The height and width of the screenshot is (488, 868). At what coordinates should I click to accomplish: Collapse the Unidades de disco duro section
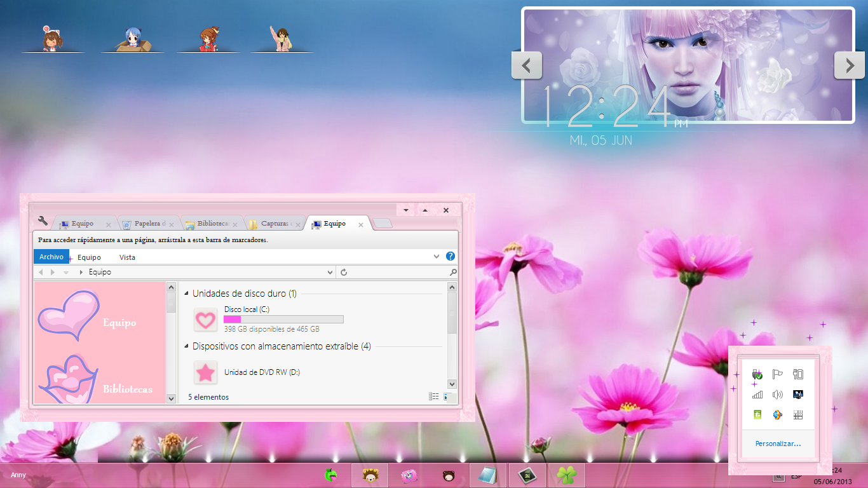tap(186, 293)
